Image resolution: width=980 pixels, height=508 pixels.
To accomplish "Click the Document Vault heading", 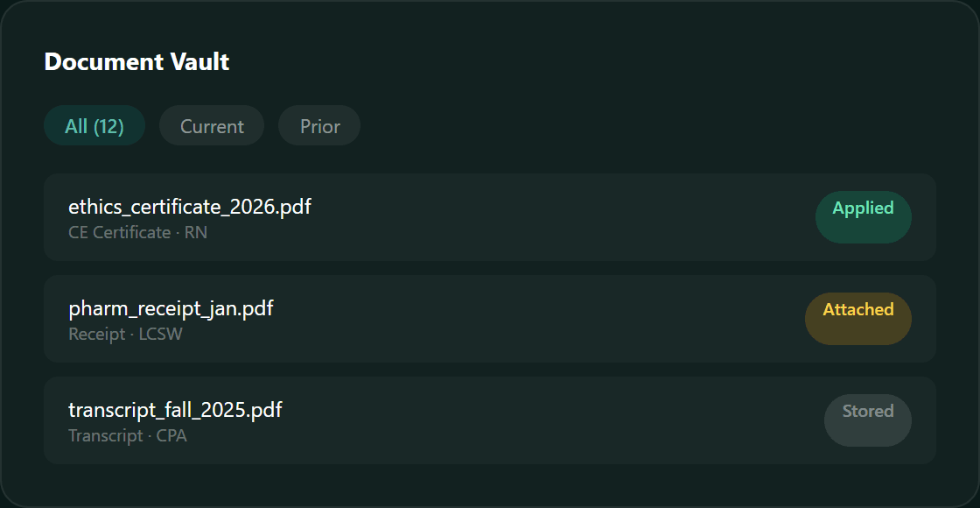I will point(136,62).
